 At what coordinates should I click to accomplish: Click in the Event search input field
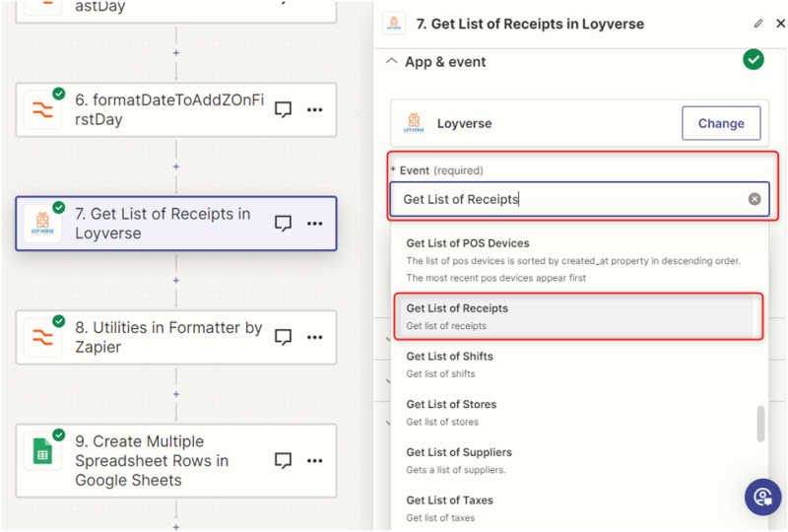[569, 199]
